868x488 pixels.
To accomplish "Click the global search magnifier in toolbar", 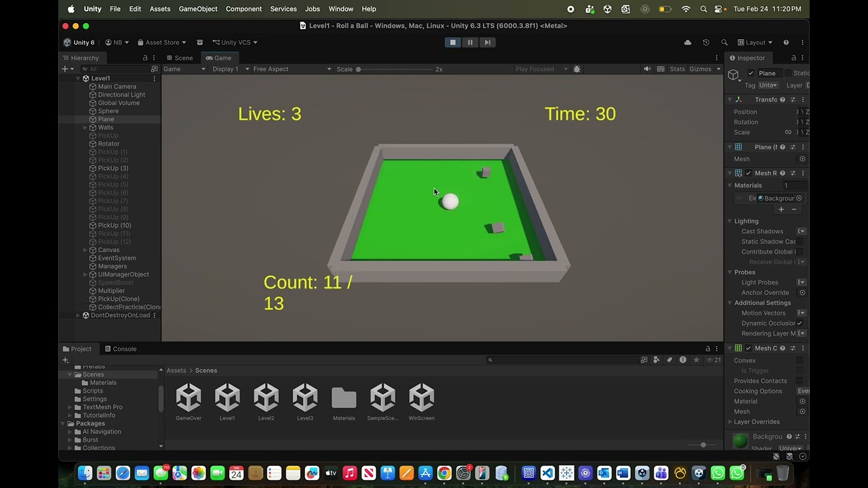I will 724,42.
